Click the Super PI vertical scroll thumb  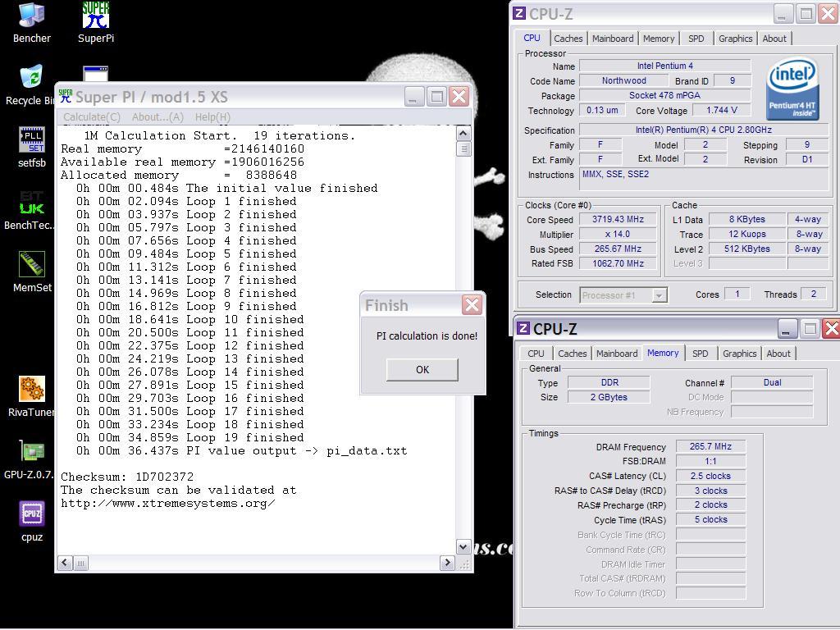463,149
